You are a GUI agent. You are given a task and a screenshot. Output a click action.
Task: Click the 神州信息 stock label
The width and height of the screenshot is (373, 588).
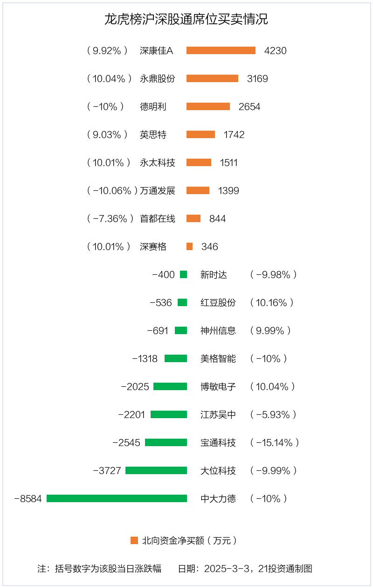coord(218,330)
